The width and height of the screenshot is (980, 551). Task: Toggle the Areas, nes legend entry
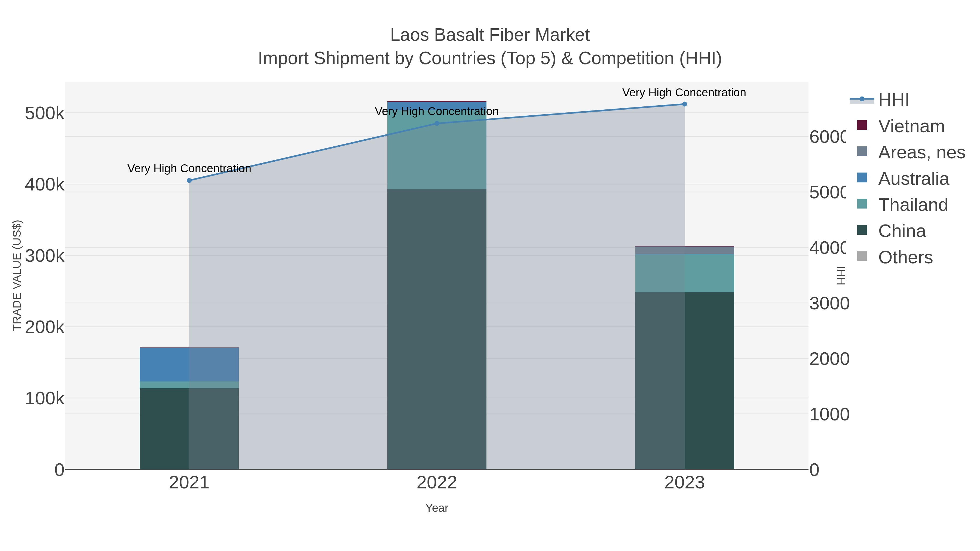[x=911, y=152]
